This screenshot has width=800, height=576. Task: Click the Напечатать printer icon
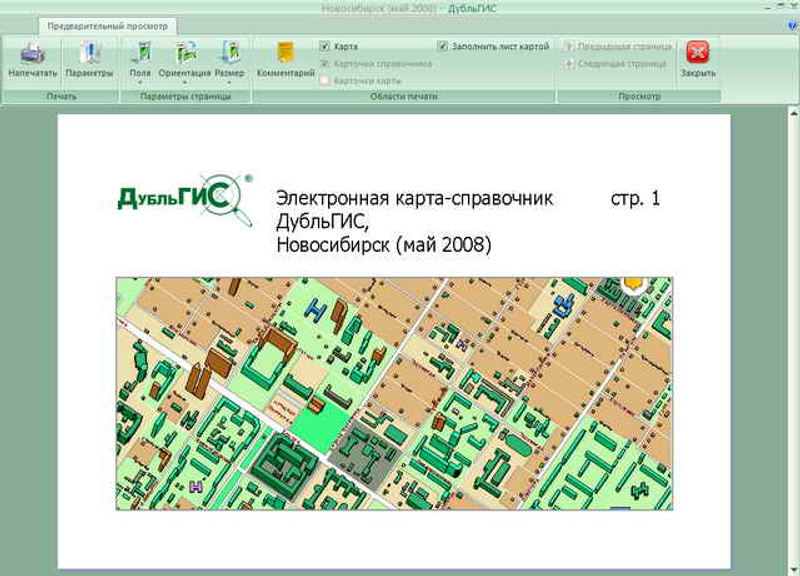click(32, 54)
